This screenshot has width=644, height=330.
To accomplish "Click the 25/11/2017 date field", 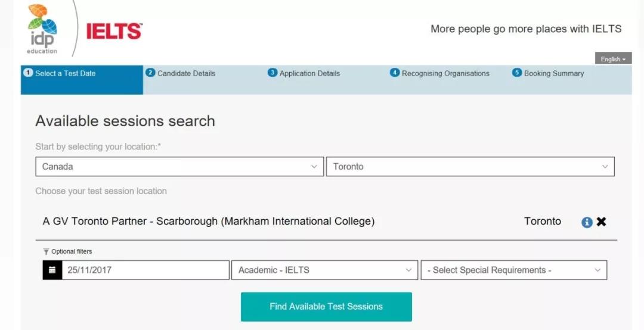I will (145, 270).
